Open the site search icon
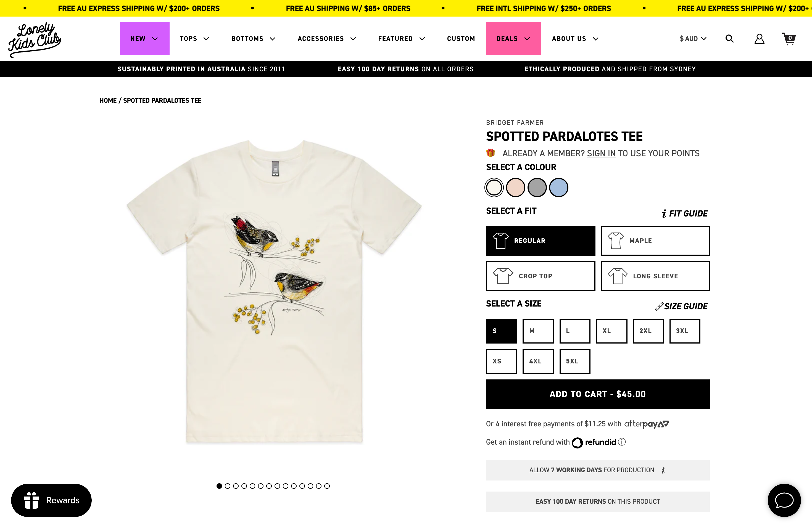The height and width of the screenshot is (528, 812). [729, 39]
